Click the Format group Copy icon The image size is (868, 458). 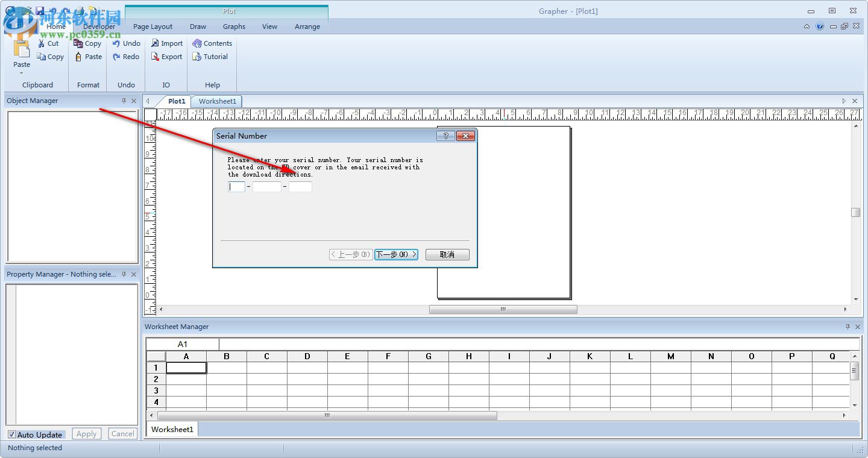point(78,43)
